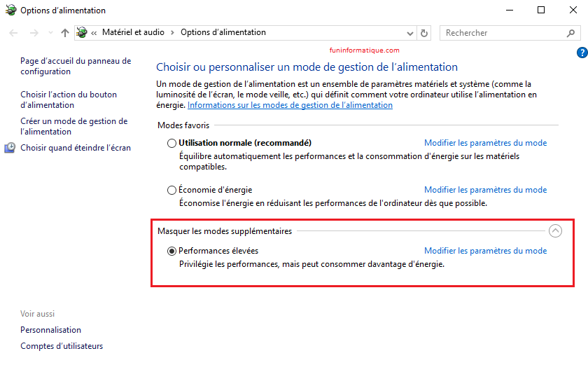Click the title bar power options icon
Image resolution: width=588 pixels, height=365 pixels.
click(10, 11)
